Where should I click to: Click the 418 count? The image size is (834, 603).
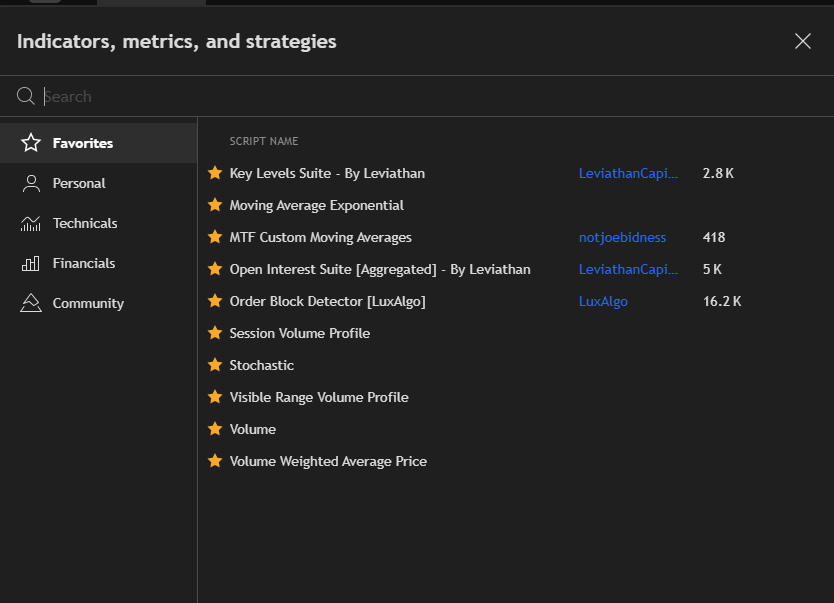714,237
